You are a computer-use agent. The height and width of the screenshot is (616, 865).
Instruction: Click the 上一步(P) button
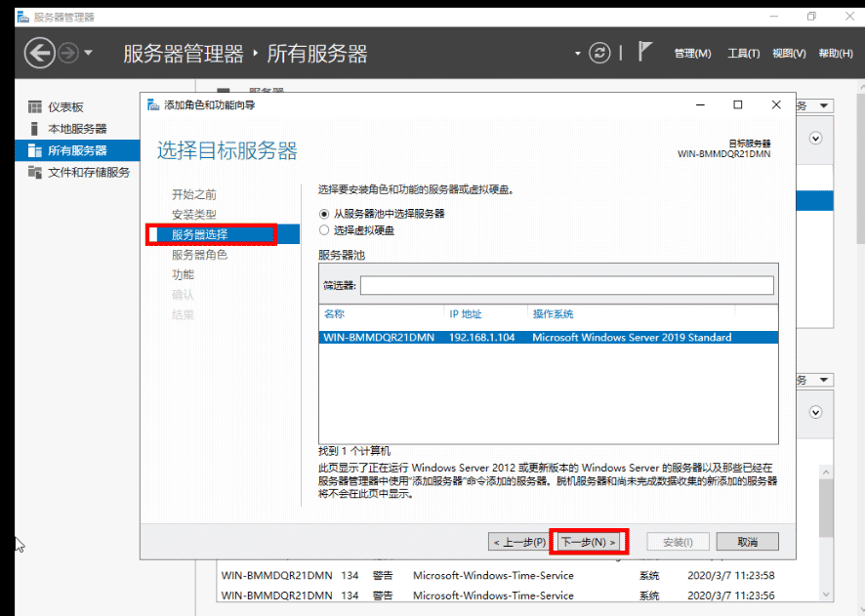tap(519, 542)
